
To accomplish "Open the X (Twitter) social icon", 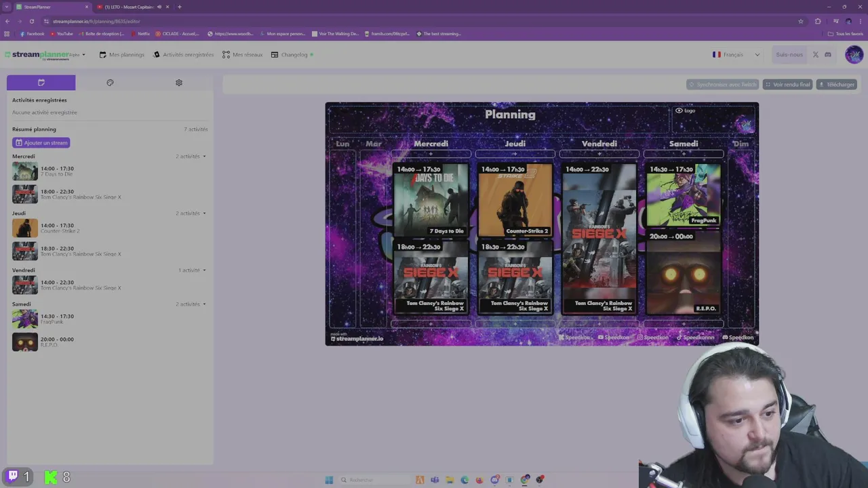I will click(x=816, y=55).
